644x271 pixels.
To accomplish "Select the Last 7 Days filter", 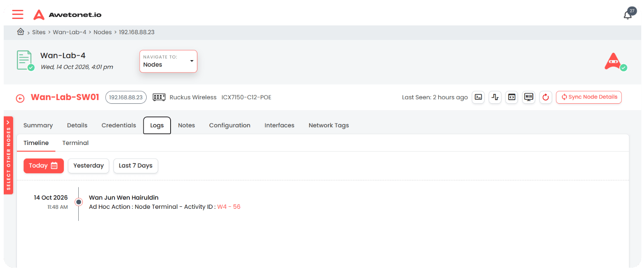I will [x=136, y=166].
